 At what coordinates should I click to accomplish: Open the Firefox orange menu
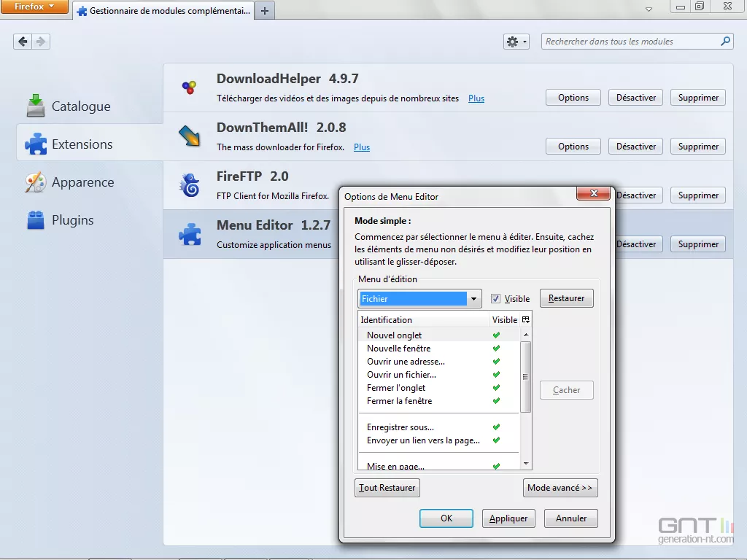tap(35, 7)
